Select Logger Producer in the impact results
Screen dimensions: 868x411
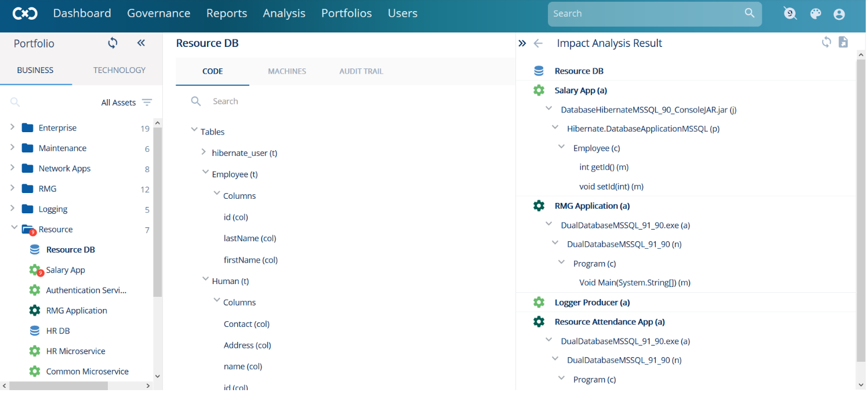592,302
